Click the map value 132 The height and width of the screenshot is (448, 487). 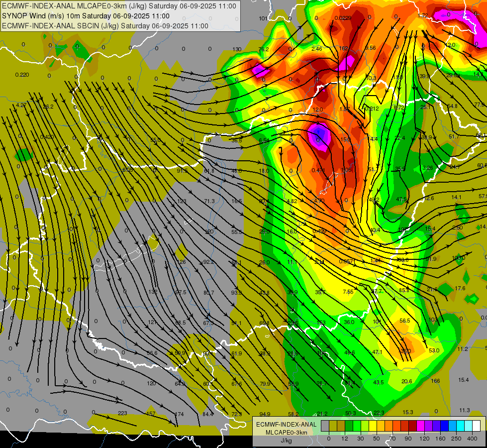tap(153, 292)
